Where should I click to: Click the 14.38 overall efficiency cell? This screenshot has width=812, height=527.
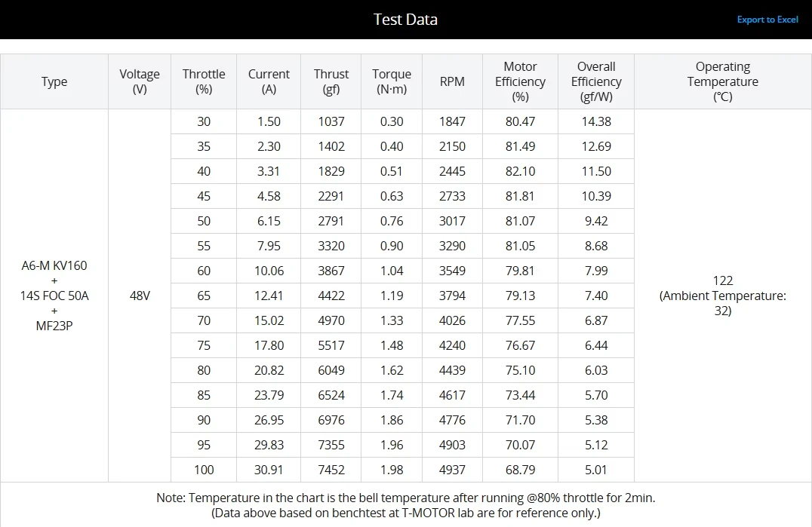[596, 121]
